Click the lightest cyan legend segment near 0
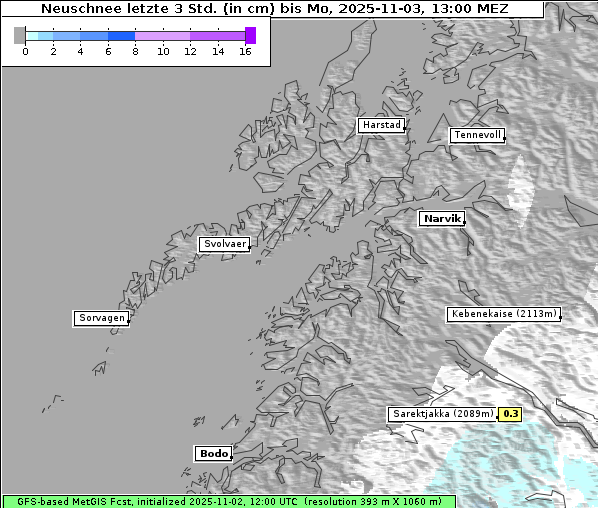 [32, 36]
